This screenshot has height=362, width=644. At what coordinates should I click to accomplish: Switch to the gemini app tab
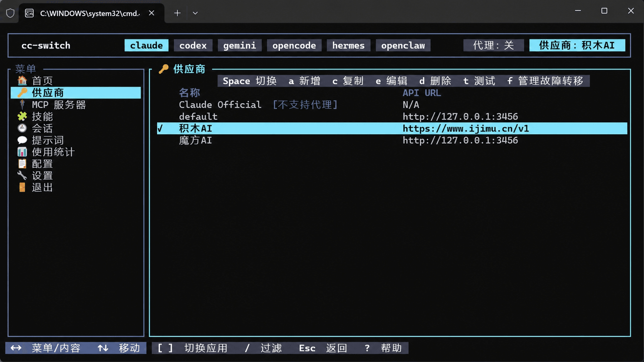coord(240,45)
